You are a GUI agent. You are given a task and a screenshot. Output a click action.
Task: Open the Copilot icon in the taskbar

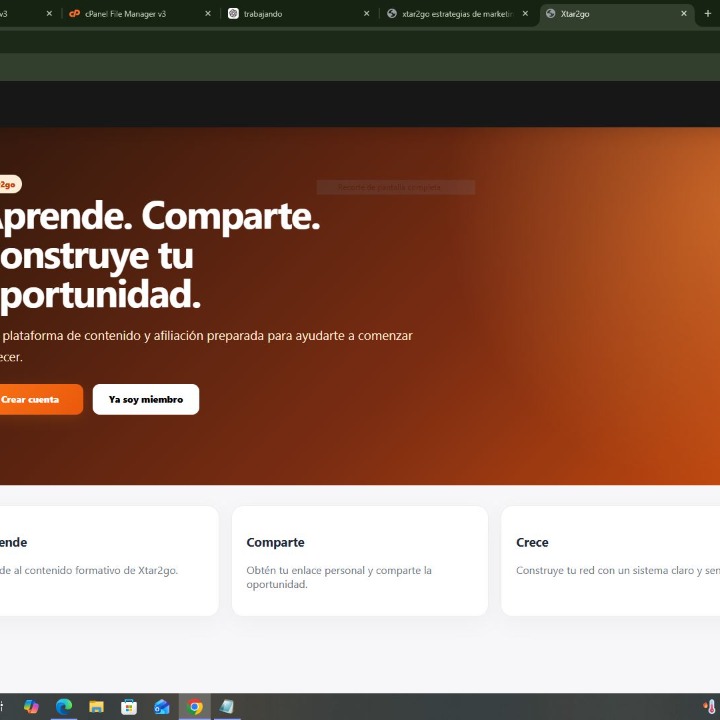click(31, 706)
